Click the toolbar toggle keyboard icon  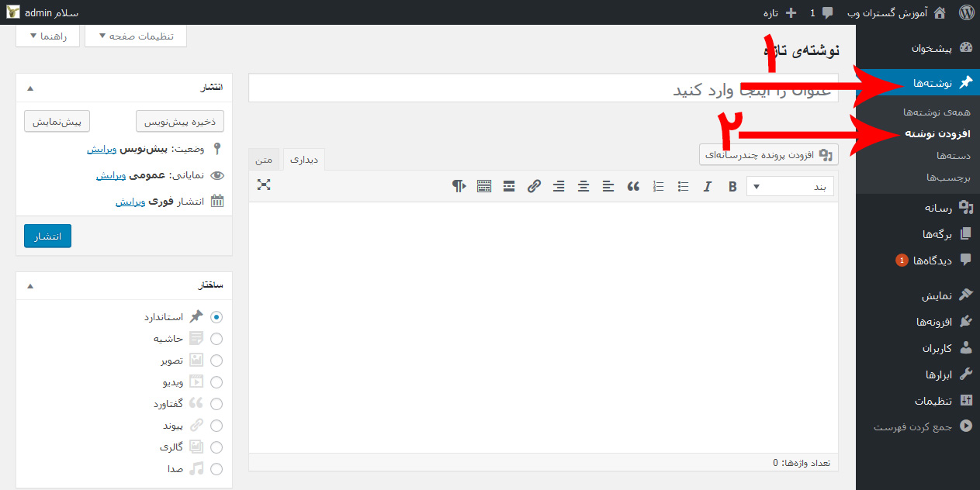484,186
